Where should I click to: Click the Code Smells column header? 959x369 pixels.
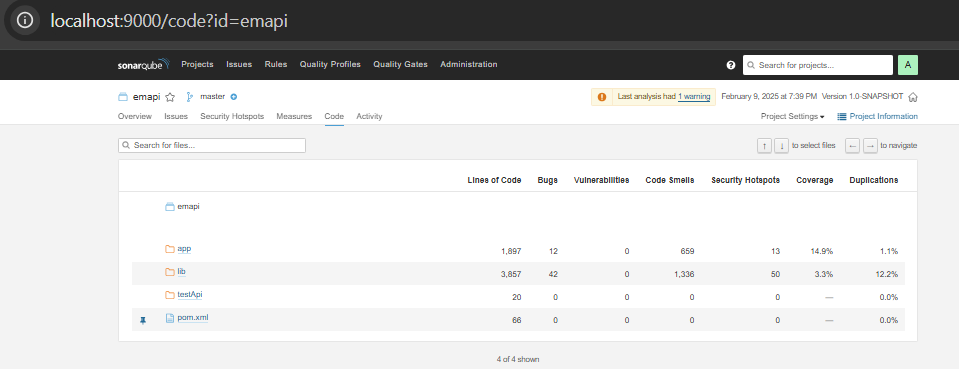(670, 181)
